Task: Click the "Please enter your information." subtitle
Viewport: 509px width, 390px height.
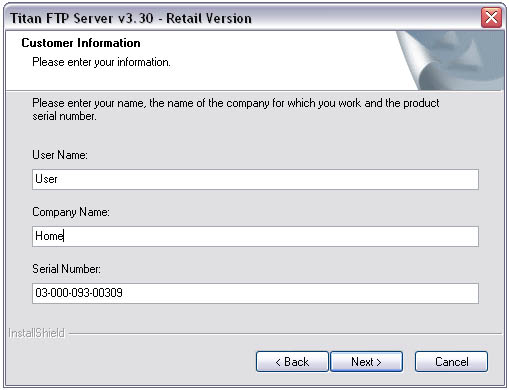Action: pos(101,62)
